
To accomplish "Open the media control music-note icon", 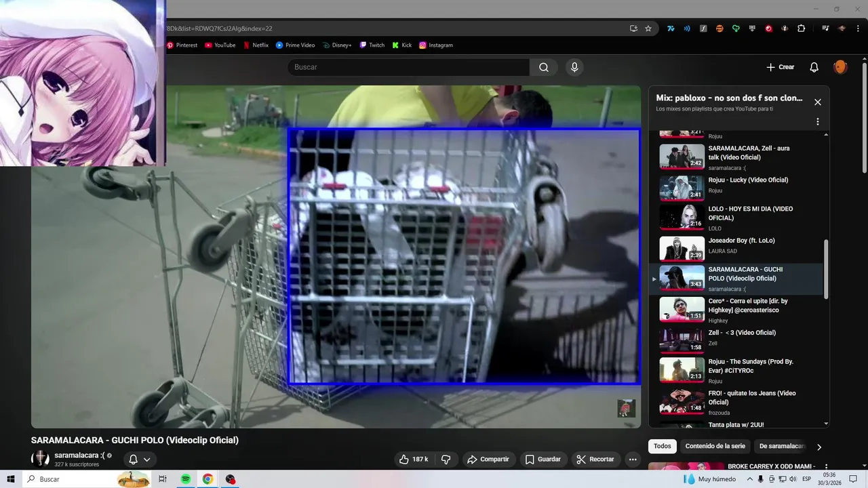I will (x=825, y=28).
